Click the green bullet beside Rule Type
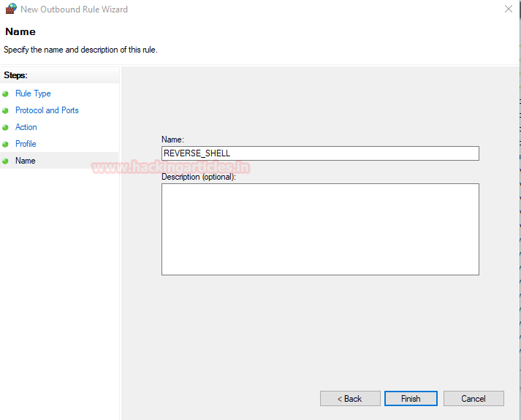 [5, 94]
